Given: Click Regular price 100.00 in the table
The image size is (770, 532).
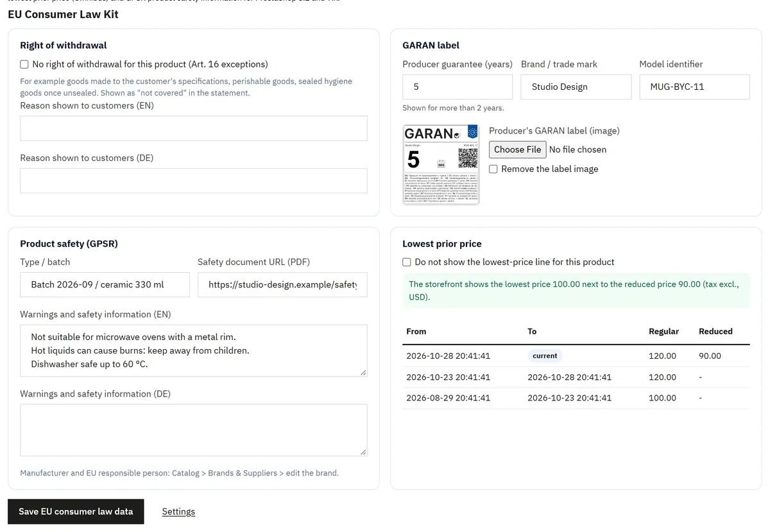Looking at the screenshot, I should (x=662, y=398).
